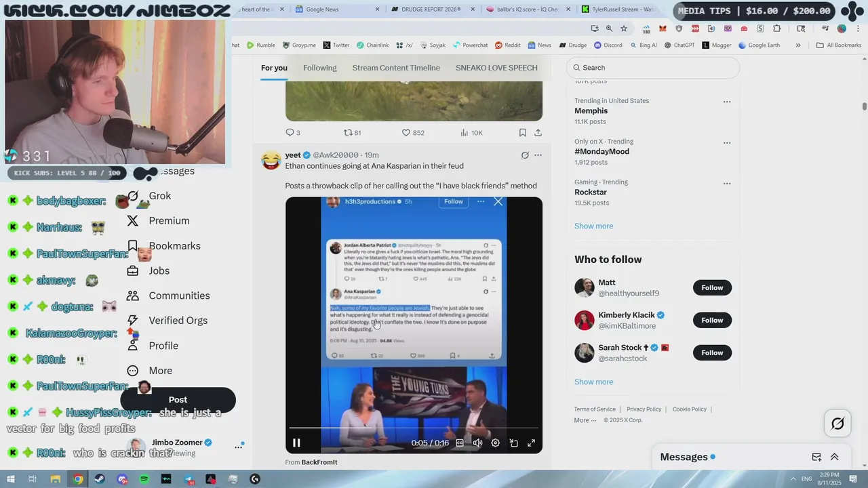Expand the All Bookmarks folder
This screenshot has height=488, width=868.
[839, 45]
